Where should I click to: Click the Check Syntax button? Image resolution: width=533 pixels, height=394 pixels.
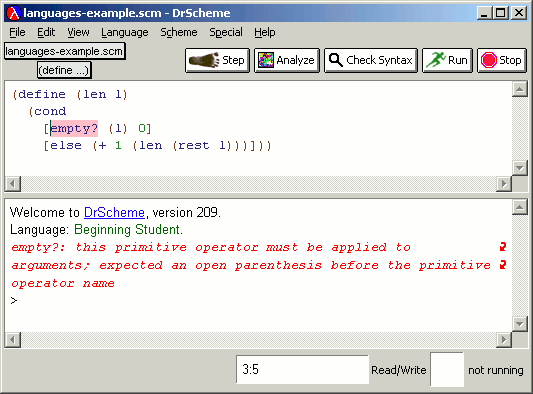[x=371, y=60]
